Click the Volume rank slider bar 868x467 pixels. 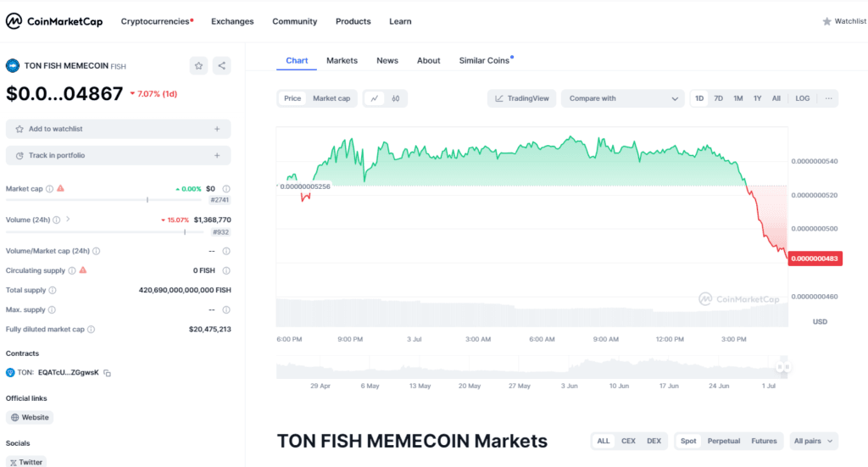click(x=104, y=232)
